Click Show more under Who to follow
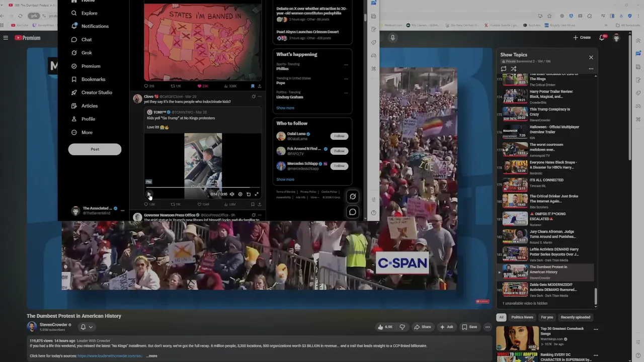 [x=285, y=179]
